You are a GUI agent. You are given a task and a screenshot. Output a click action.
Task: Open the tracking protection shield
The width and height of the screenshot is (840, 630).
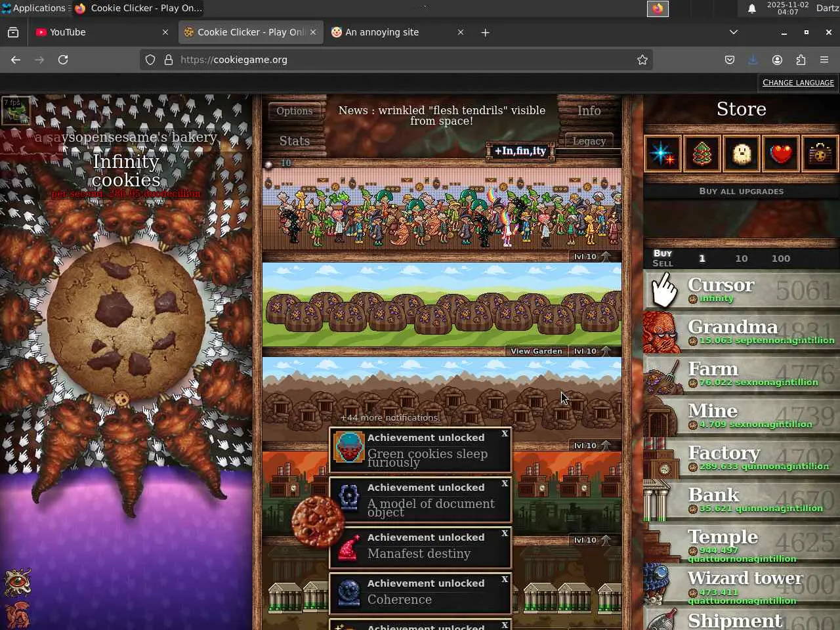[x=150, y=60]
